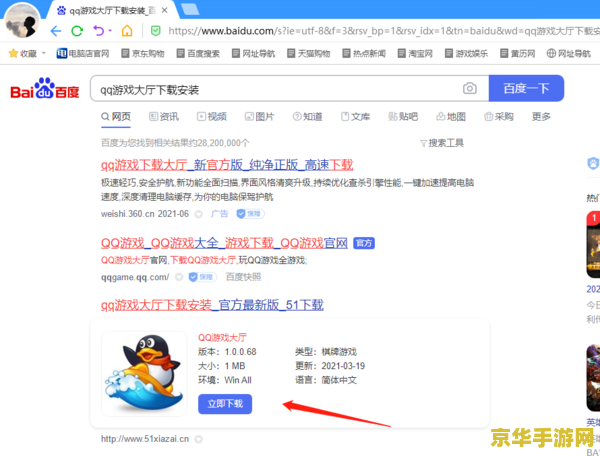Screen dimensions: 600x456
Task: Click the browser back arrow
Action: pyautogui.click(x=56, y=31)
